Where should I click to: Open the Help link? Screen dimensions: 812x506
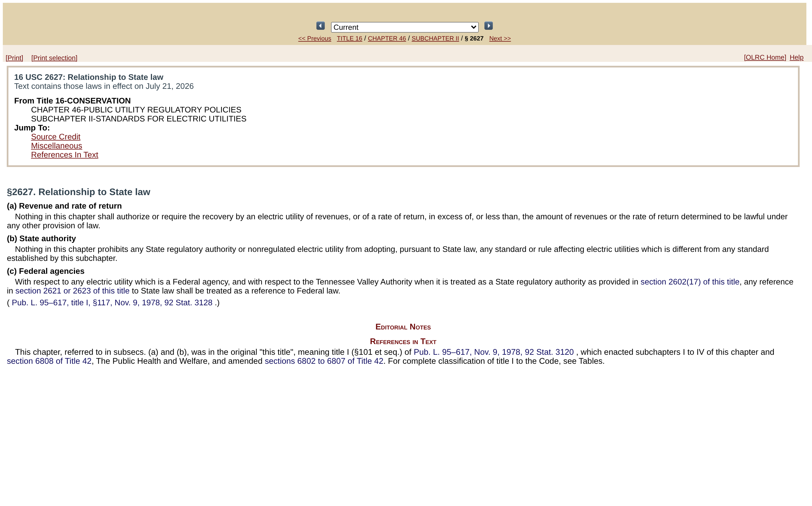click(x=796, y=57)
